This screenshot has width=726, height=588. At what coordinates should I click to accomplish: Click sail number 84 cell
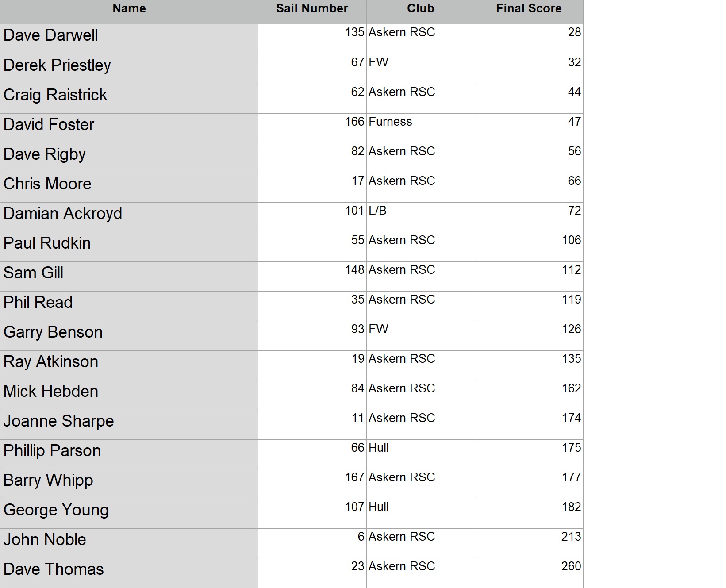click(x=312, y=395)
